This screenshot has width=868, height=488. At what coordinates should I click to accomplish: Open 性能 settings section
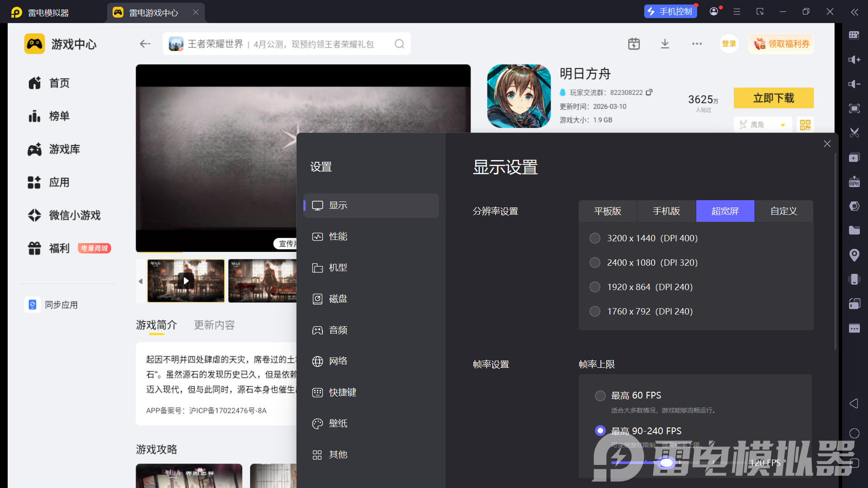pos(338,236)
